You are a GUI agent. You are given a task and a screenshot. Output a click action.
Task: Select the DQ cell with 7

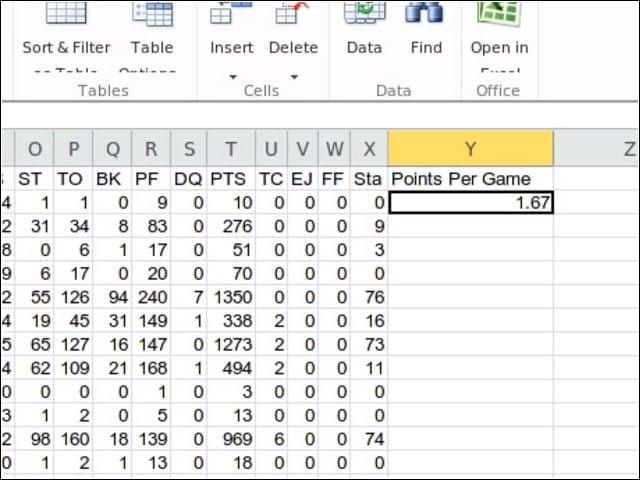[189, 297]
